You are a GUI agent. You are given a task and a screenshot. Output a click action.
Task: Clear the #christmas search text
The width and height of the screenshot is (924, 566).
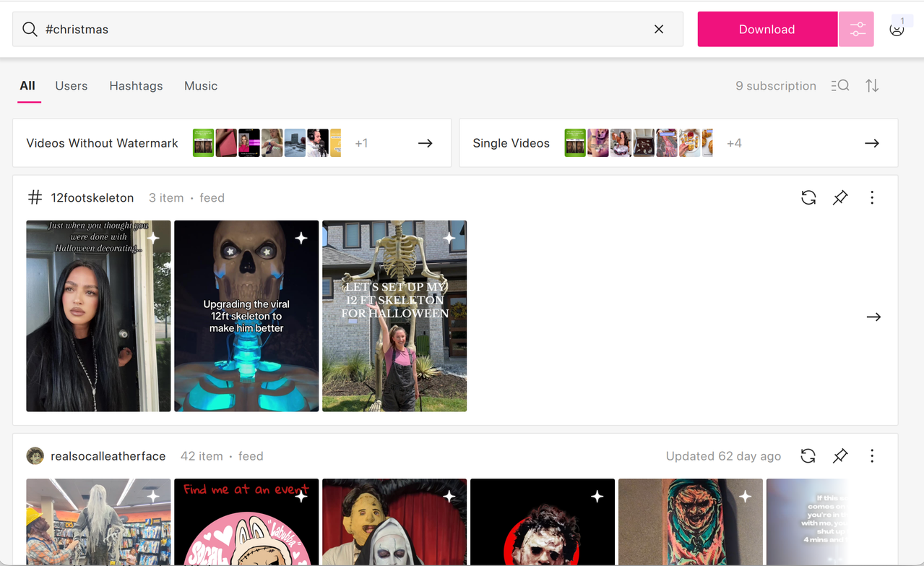[x=659, y=30]
